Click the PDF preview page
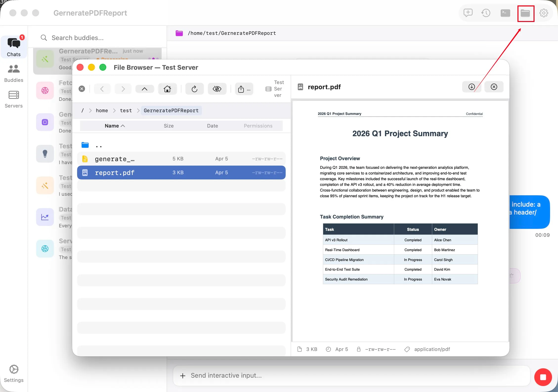Image resolution: width=558 pixels, height=392 pixels. pyautogui.click(x=400, y=221)
